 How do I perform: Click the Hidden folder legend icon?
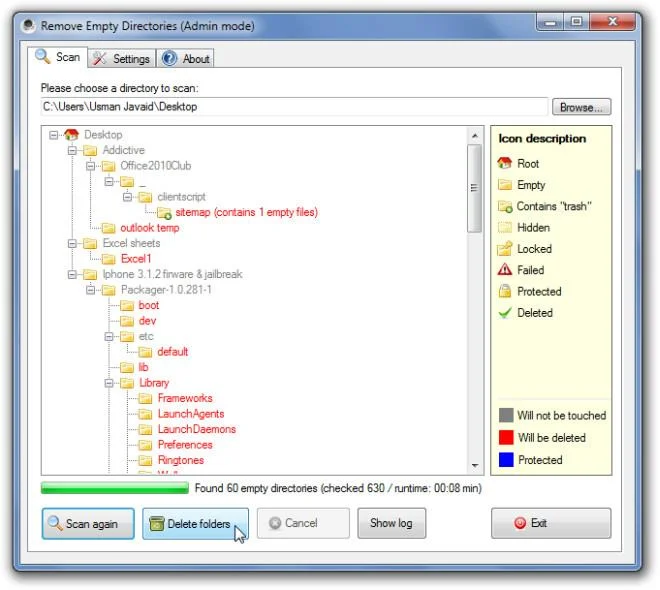click(505, 228)
